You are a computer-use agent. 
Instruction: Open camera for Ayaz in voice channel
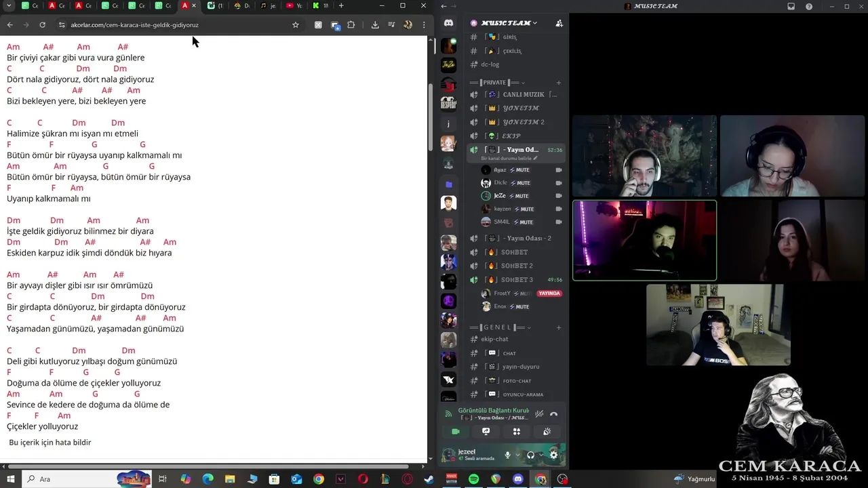559,170
